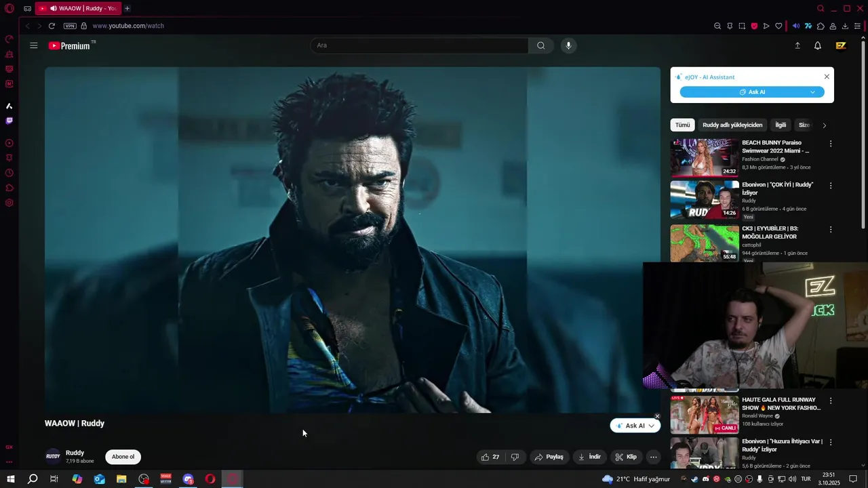Click the İndir download button
Viewport: 868px width, 488px height.
coord(589,457)
